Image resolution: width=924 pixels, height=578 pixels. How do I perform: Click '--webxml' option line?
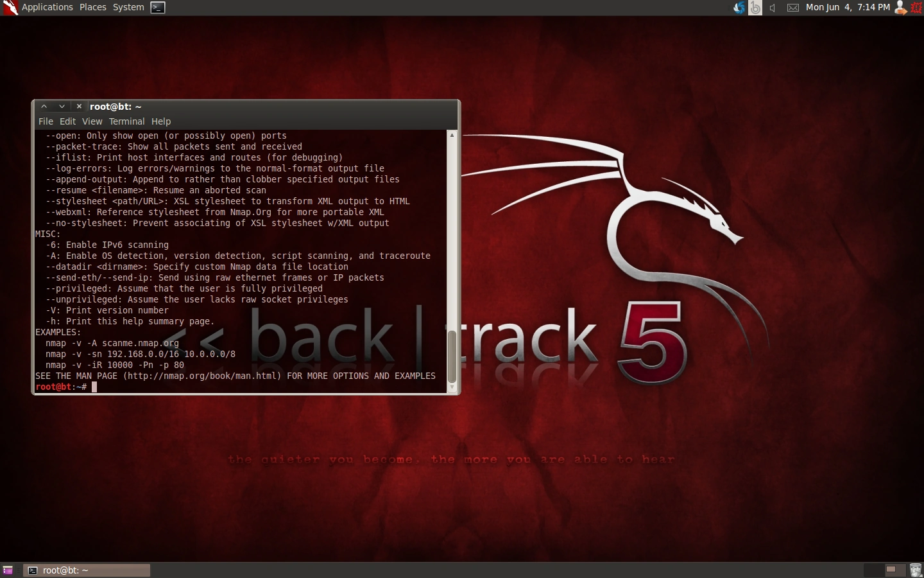pyautogui.click(x=215, y=212)
